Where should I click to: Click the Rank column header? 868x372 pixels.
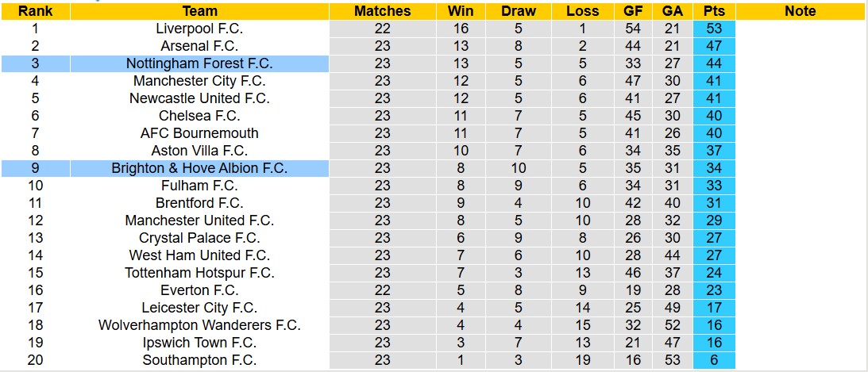[35, 11]
